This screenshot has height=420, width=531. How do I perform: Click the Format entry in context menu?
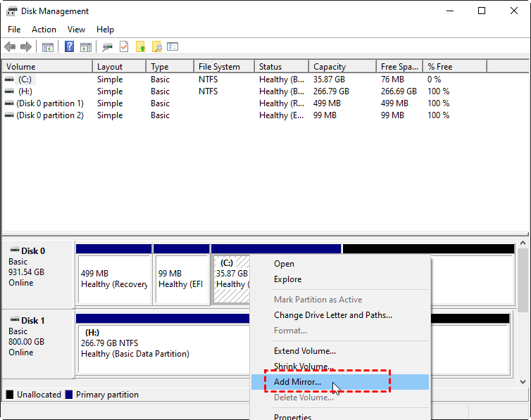point(340,331)
